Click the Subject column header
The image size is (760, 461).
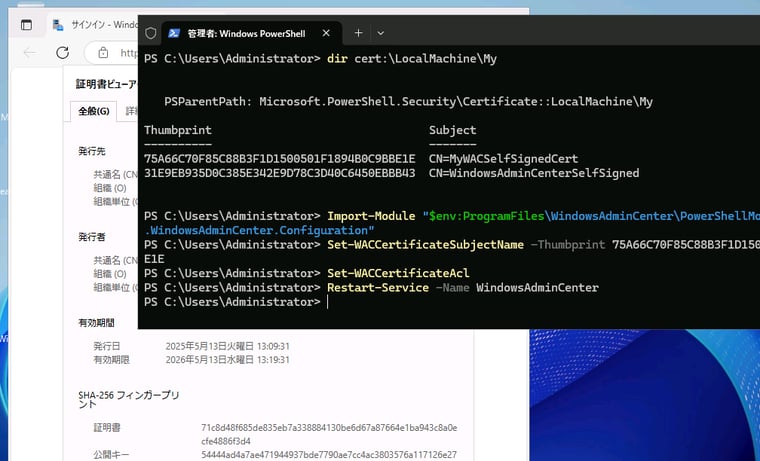pyautogui.click(x=452, y=130)
